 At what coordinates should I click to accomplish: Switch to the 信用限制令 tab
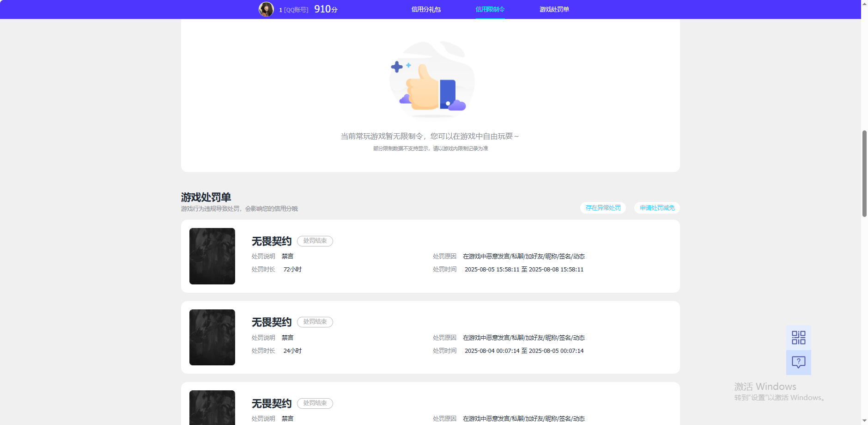click(x=490, y=9)
